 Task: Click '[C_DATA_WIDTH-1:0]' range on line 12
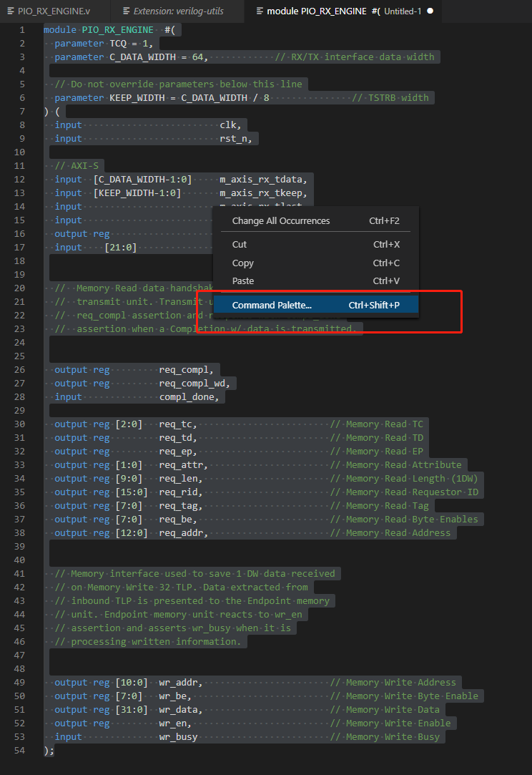142,180
